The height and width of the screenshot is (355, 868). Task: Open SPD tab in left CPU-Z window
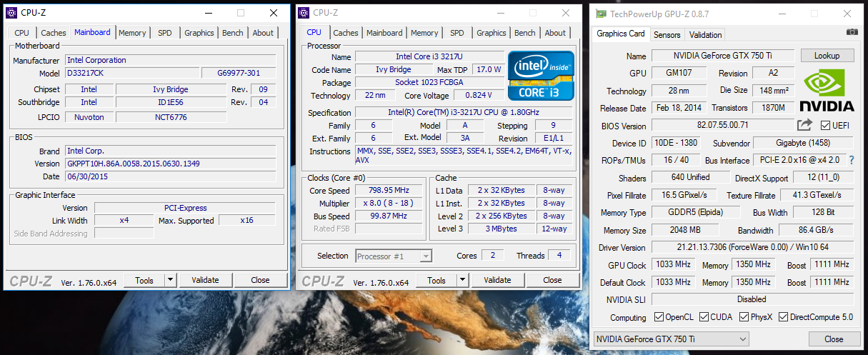[x=165, y=33]
